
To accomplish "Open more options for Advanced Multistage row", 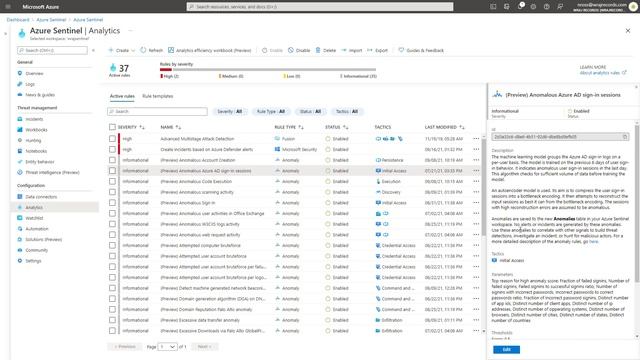I will click(476, 139).
